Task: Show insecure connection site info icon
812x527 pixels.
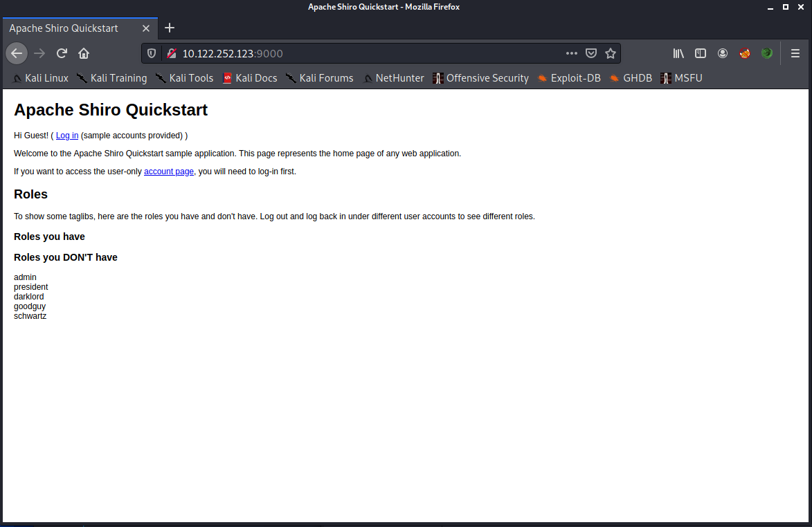Action: point(172,53)
